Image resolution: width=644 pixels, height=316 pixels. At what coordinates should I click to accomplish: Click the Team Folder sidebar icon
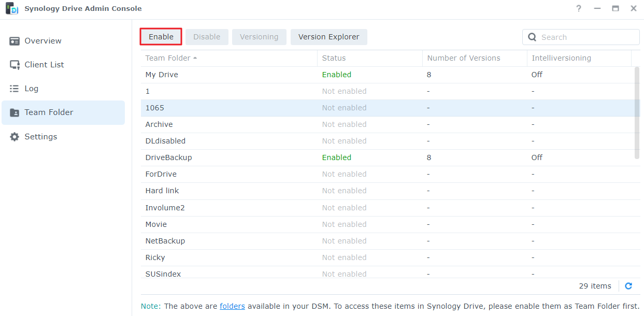[x=15, y=112]
